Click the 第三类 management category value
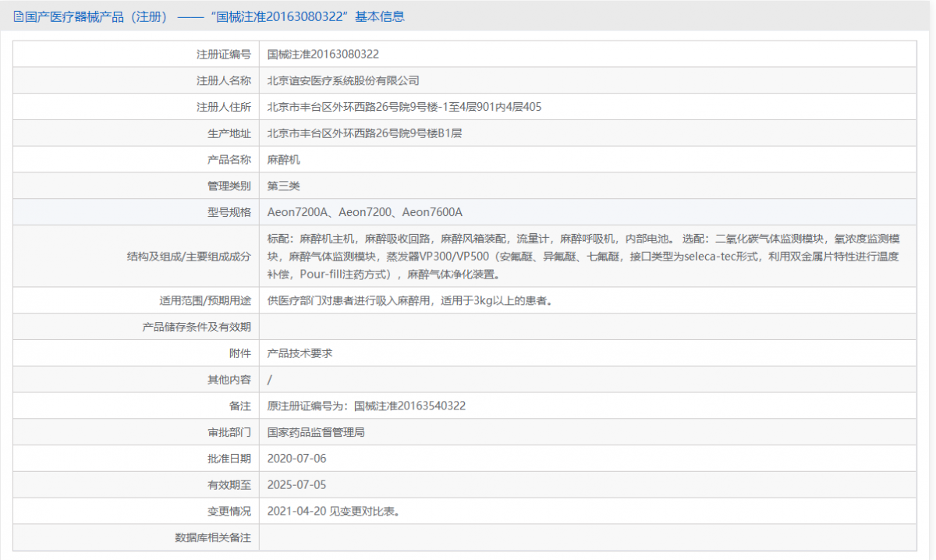This screenshot has width=936, height=560. pos(283,186)
